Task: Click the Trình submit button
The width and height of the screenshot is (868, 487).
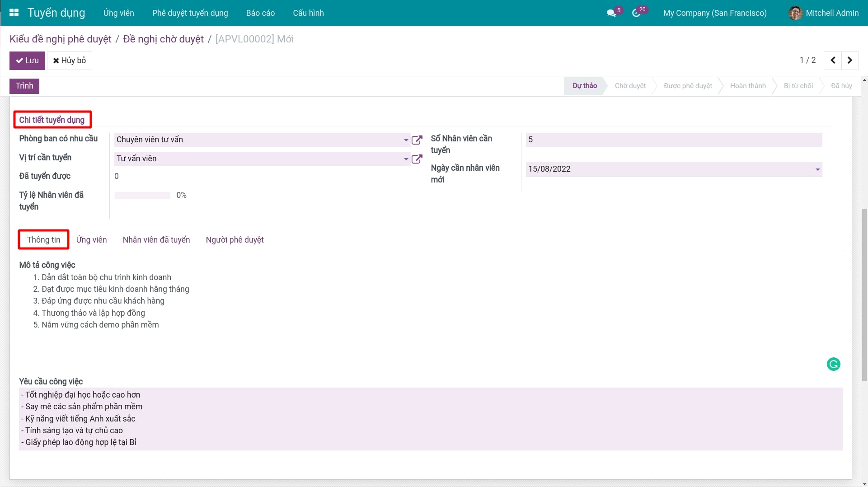Action: coord(24,86)
